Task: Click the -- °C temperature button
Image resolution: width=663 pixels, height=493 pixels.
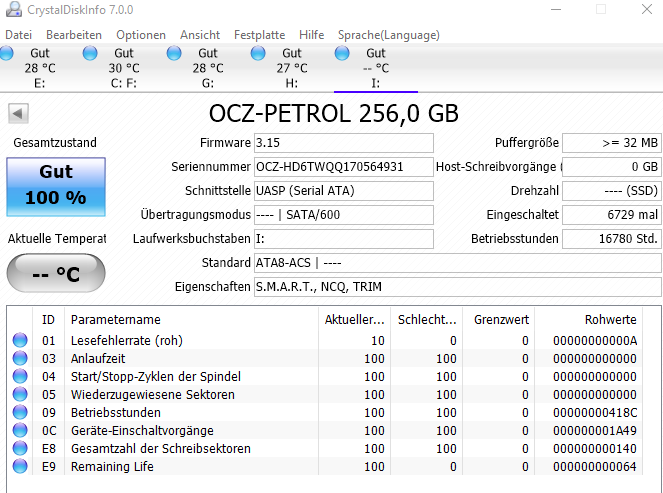Action: 56,273
